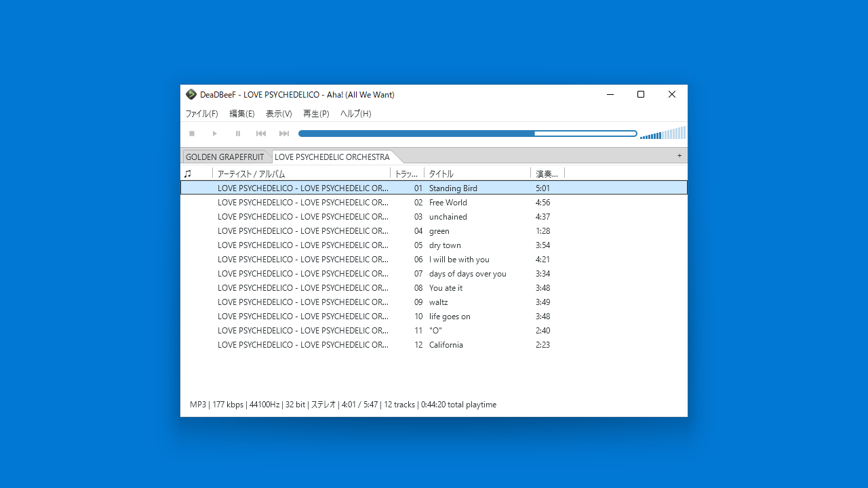The width and height of the screenshot is (868, 488).
Task: Click the playback seek bar
Action: coord(468,134)
